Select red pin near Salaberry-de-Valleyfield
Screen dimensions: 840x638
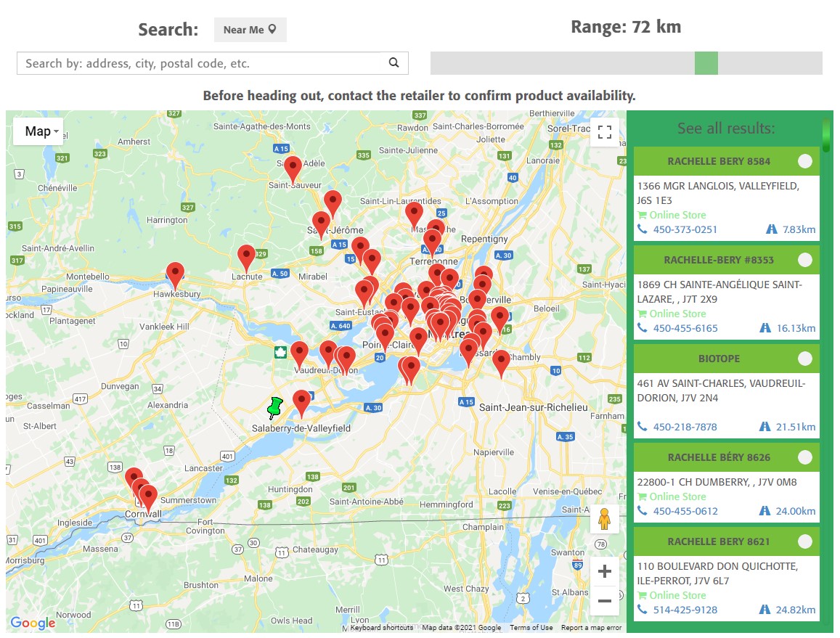301,404
